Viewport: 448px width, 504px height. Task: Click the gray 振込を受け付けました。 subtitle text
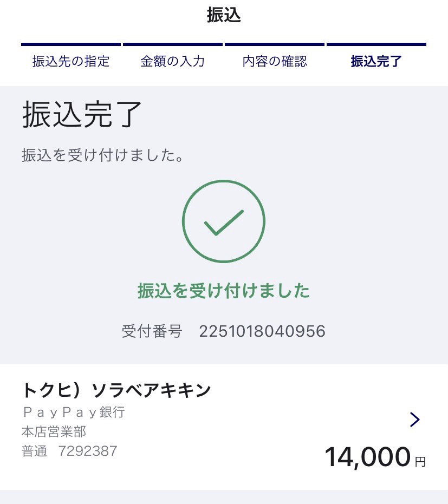(x=102, y=156)
